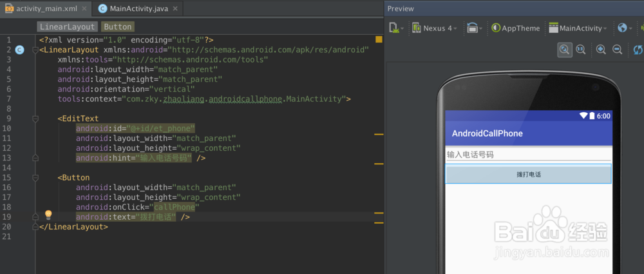Click the refresh preview icon
644x274 pixels.
(638, 50)
